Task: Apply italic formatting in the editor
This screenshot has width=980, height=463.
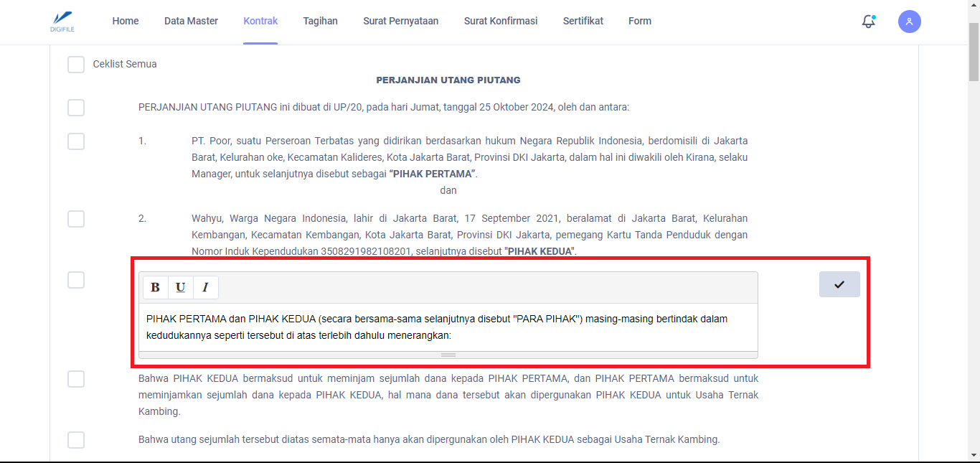Action: 205,287
